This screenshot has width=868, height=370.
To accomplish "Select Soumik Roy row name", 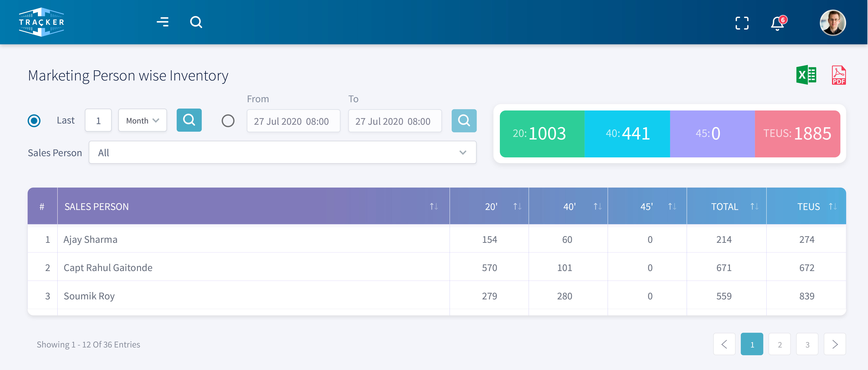I will click(89, 296).
